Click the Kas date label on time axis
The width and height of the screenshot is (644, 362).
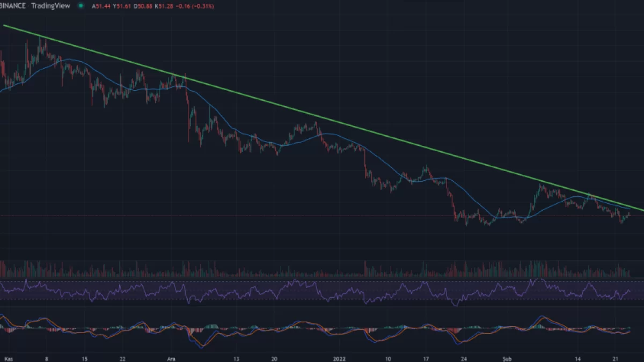tap(9, 358)
